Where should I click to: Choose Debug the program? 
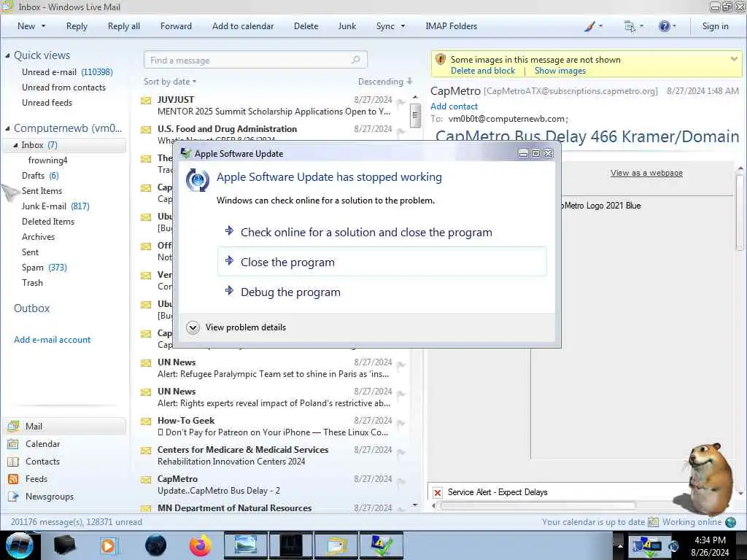click(x=382, y=292)
